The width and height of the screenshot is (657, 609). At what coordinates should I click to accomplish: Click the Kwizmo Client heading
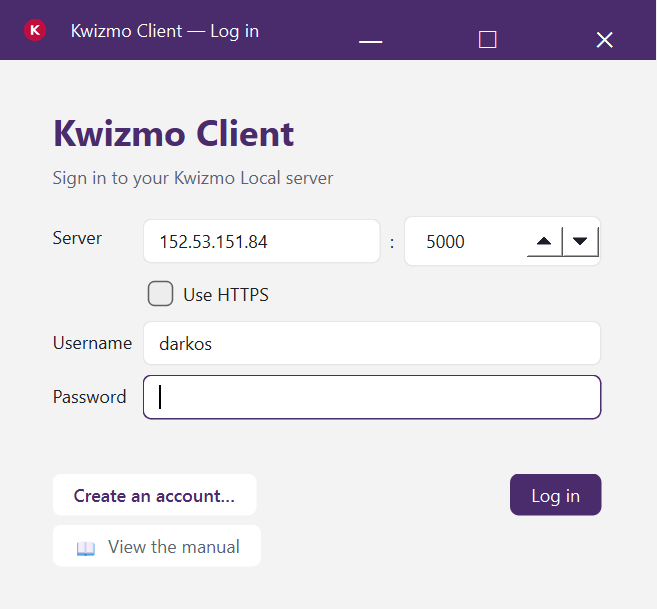pos(173,134)
